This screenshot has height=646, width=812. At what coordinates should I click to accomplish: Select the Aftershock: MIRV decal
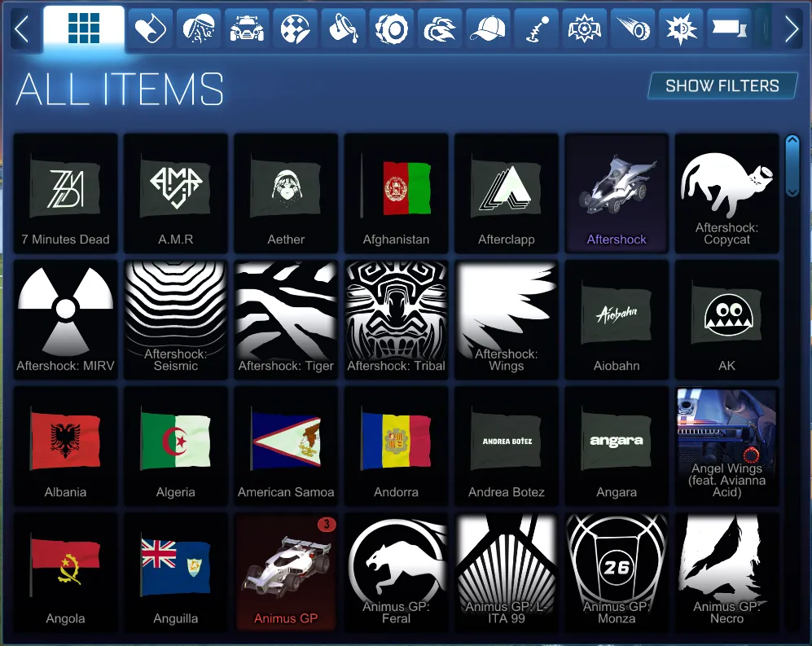[65, 319]
